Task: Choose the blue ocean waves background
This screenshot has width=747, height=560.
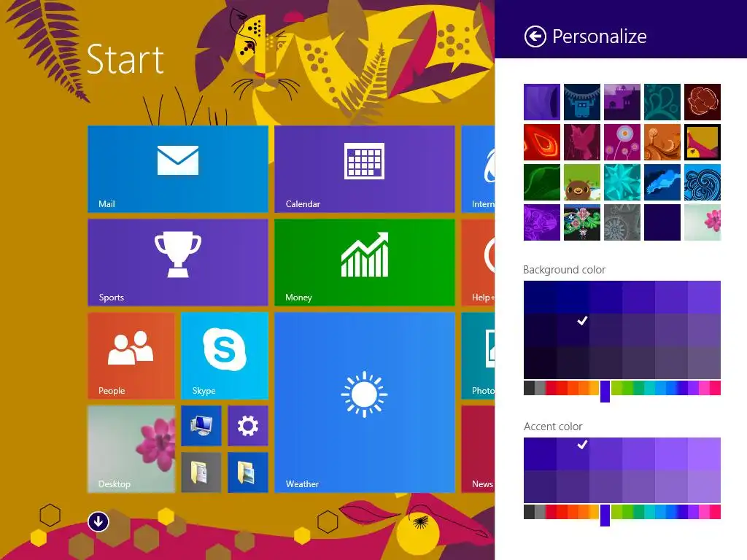Action: point(703,182)
